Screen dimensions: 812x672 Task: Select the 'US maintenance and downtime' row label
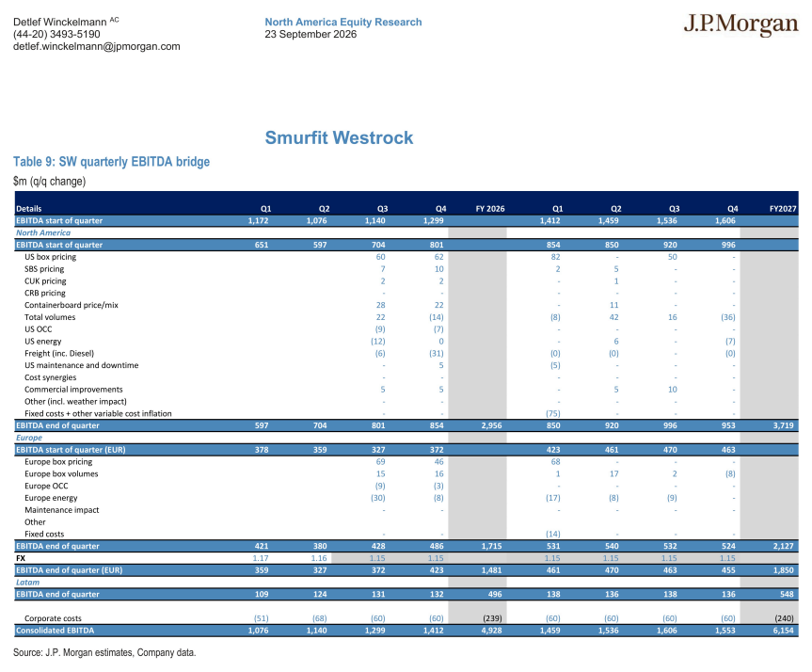81,365
